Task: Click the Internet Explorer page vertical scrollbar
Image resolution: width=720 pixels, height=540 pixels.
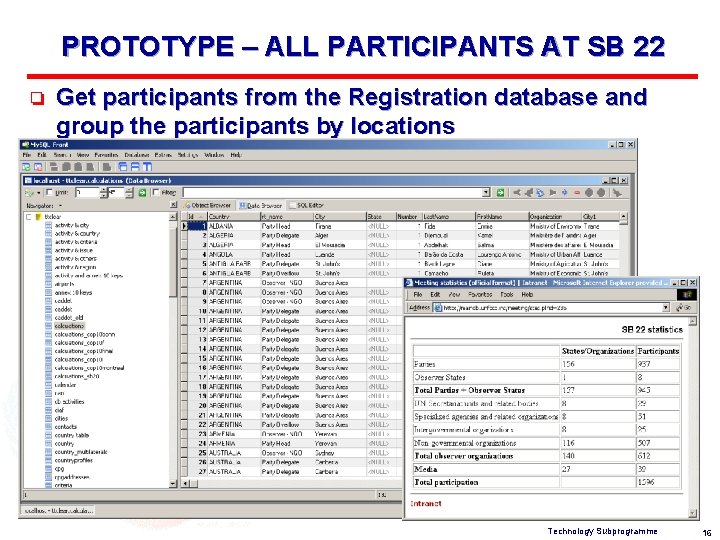Action: [x=692, y=417]
